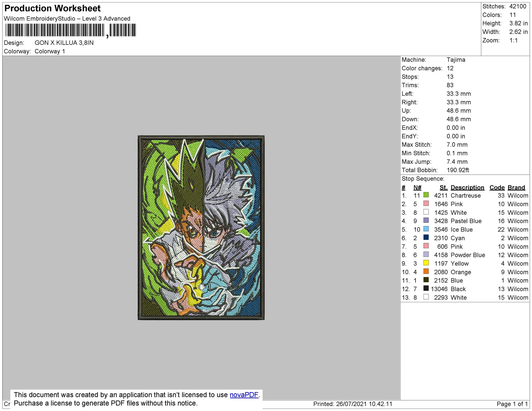The image size is (532, 411).
Task: Click the design name GON X KILLUA 3,8IN
Action: coord(64,43)
